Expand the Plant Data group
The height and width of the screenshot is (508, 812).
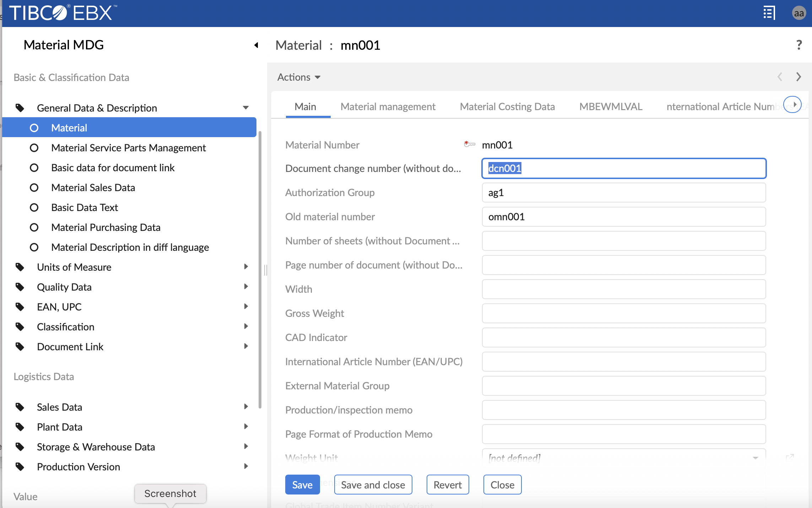246,426
